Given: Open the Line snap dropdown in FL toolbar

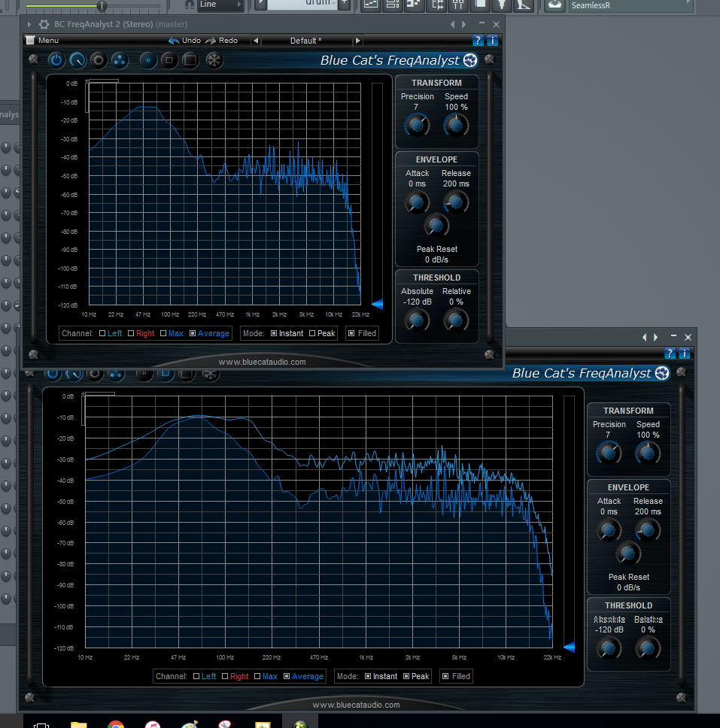Looking at the screenshot, I should click(220, 5).
